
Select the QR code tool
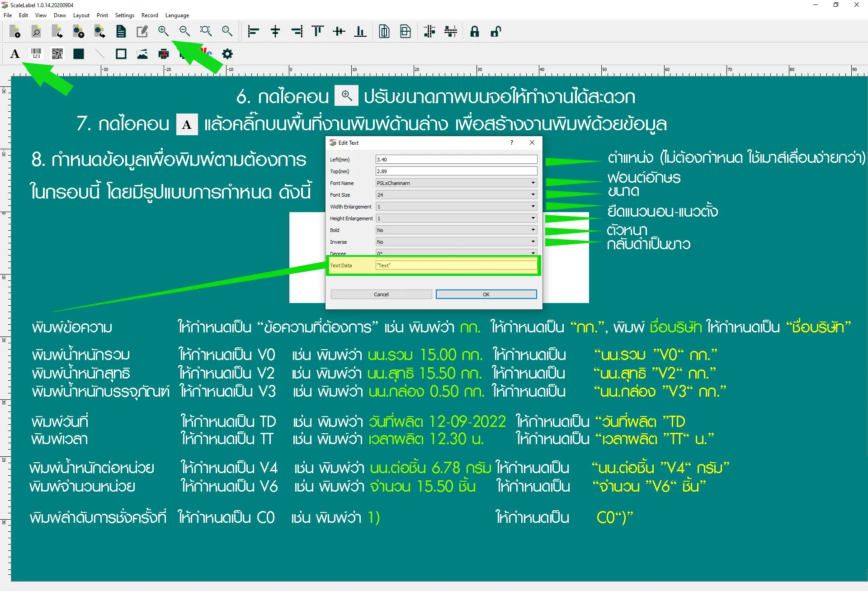click(57, 54)
